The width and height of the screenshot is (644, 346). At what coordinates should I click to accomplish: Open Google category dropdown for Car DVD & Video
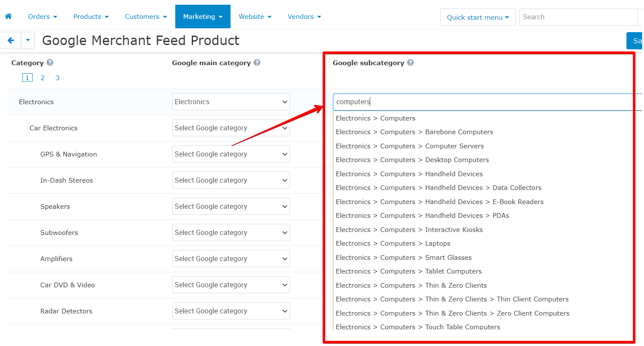click(x=231, y=285)
